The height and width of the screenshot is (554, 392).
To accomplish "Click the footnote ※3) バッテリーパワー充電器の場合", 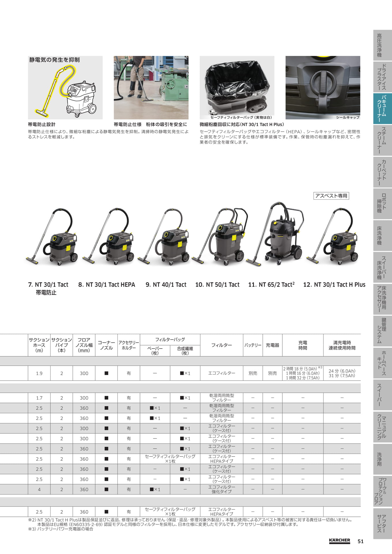I will click(61, 529).
